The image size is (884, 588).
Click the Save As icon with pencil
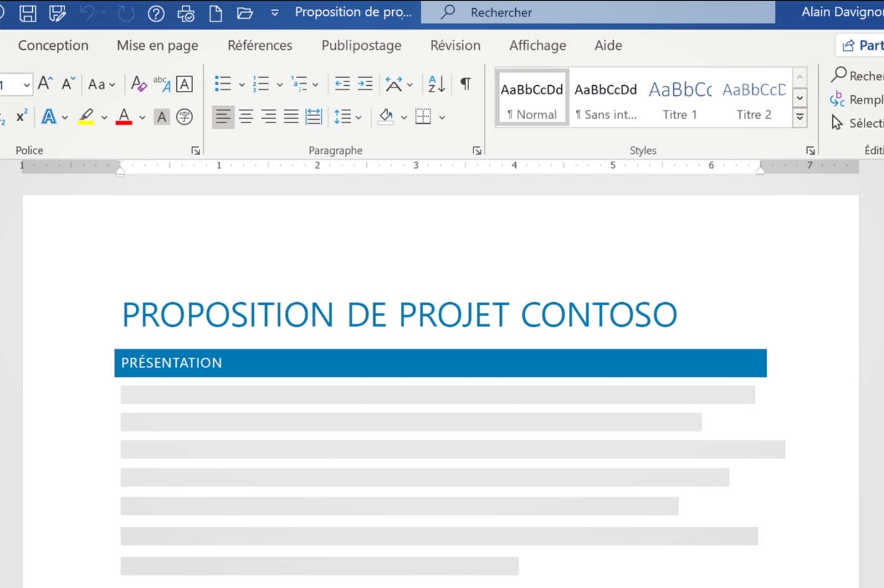tap(58, 13)
